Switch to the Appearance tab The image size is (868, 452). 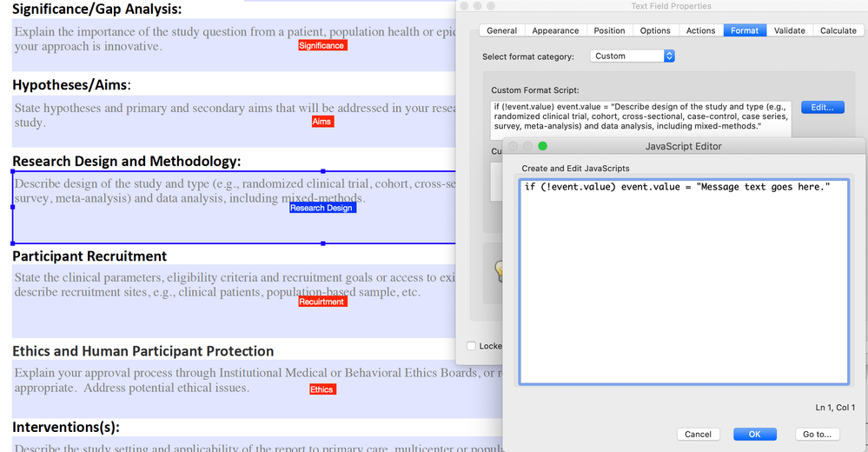tap(555, 30)
